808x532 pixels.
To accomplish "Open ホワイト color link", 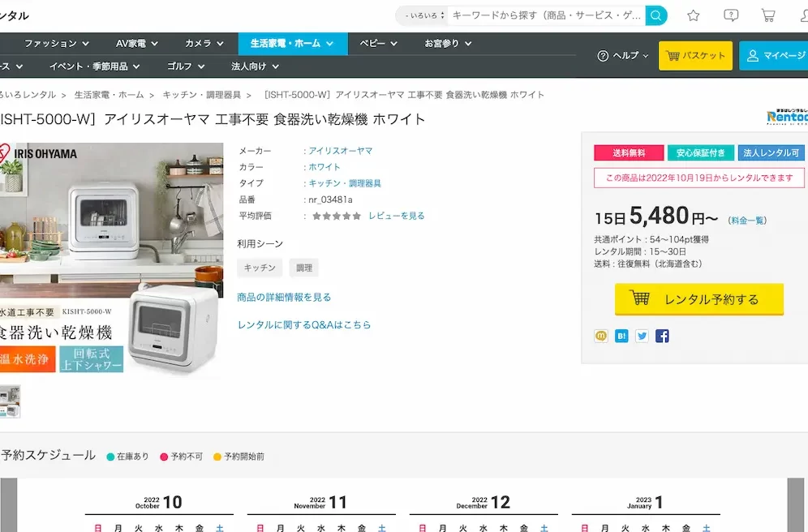I will pos(324,167).
